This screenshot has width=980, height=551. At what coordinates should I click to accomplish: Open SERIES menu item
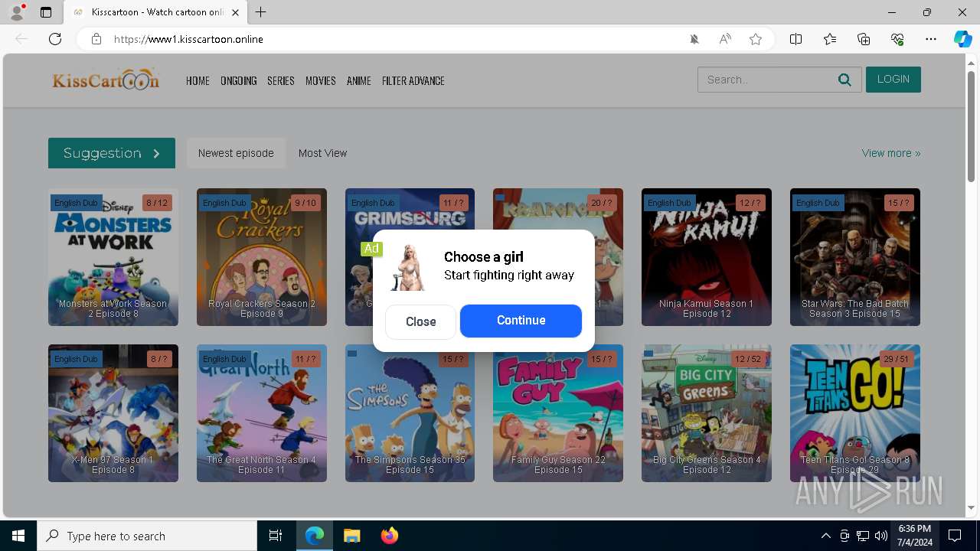[281, 81]
